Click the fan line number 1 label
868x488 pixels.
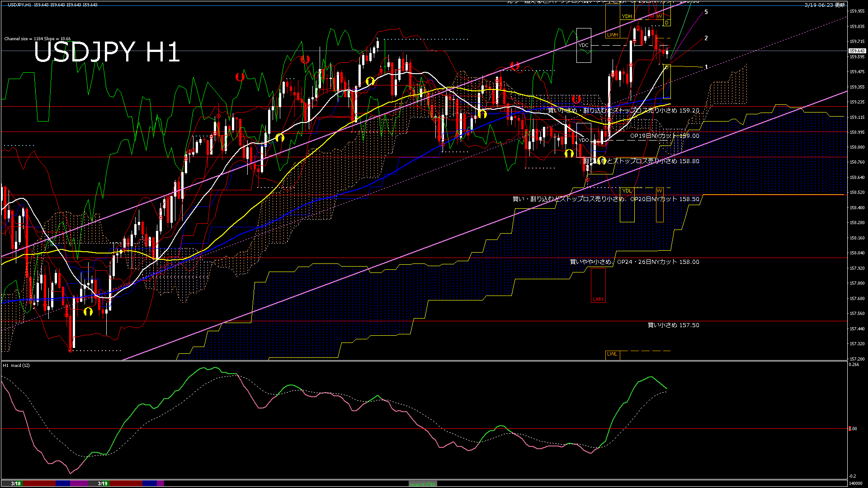(x=706, y=67)
